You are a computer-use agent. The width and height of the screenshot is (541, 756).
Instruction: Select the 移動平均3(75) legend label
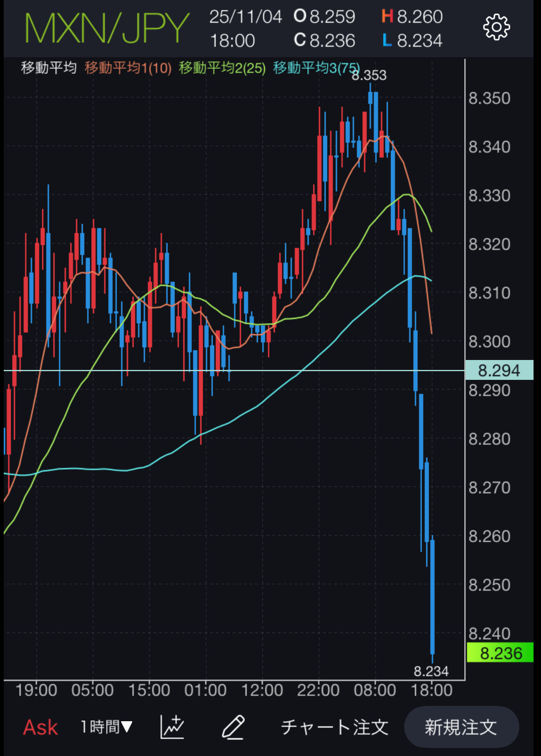316,68
